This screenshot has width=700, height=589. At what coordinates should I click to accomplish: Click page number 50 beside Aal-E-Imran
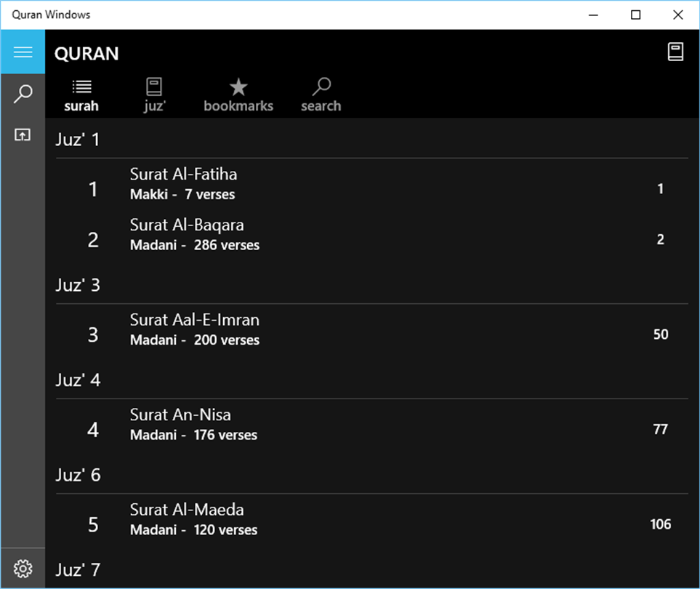point(661,334)
